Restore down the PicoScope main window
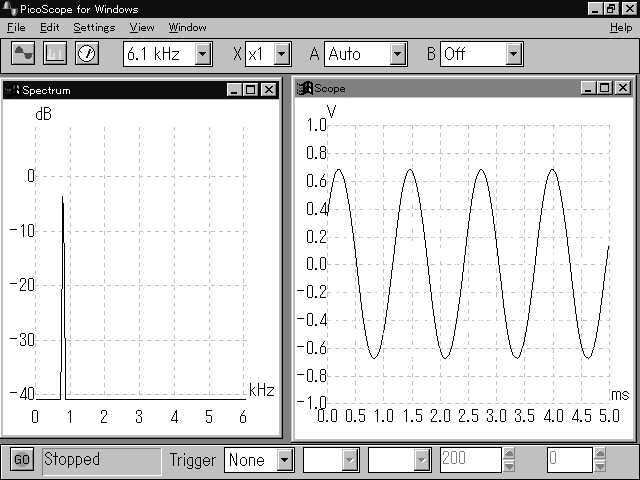This screenshot has height=480, width=640. [x=611, y=9]
